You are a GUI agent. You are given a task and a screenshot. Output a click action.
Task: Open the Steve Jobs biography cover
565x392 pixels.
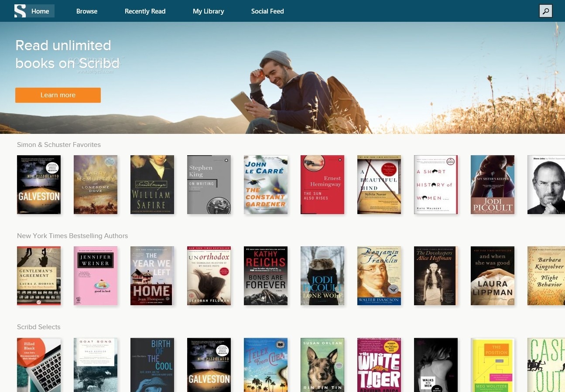point(546,184)
